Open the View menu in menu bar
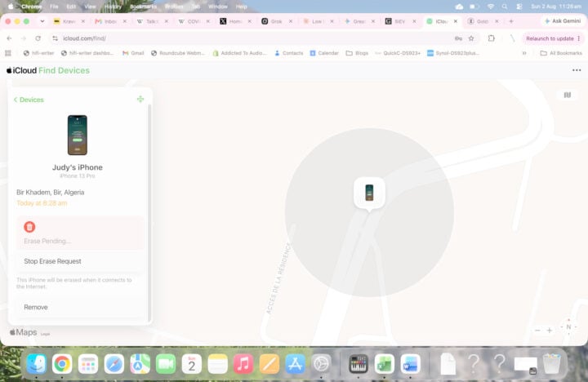This screenshot has width=588, height=382. click(90, 7)
